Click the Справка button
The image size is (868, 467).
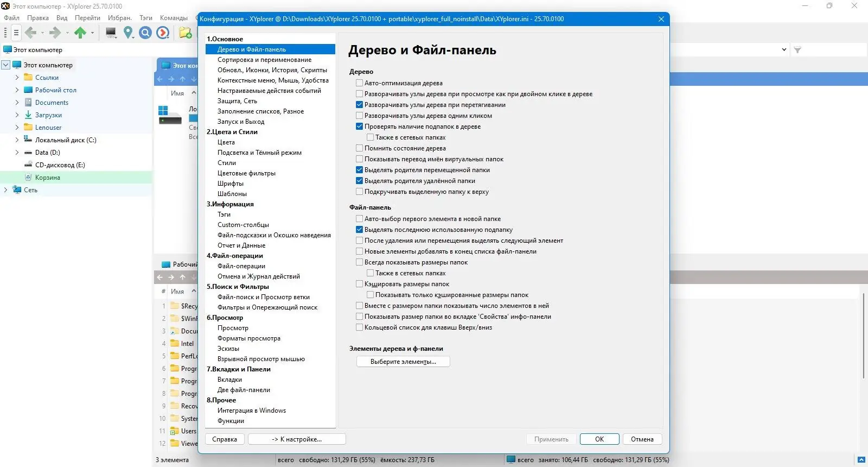coord(225,439)
